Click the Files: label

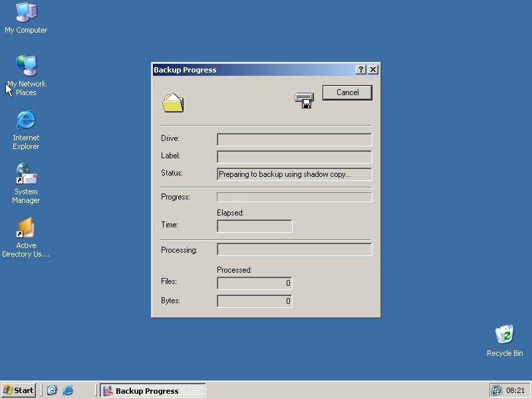coord(169,281)
